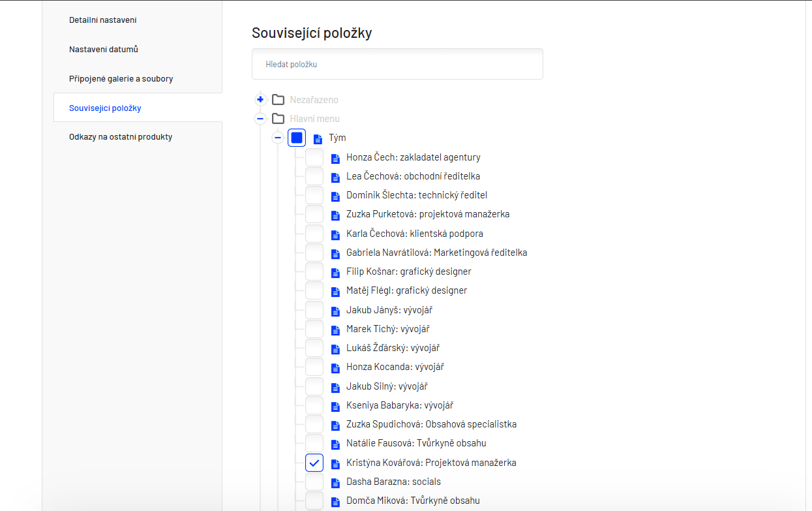Click the document icon beside Tým
This screenshot has height=511, width=812.
click(318, 138)
